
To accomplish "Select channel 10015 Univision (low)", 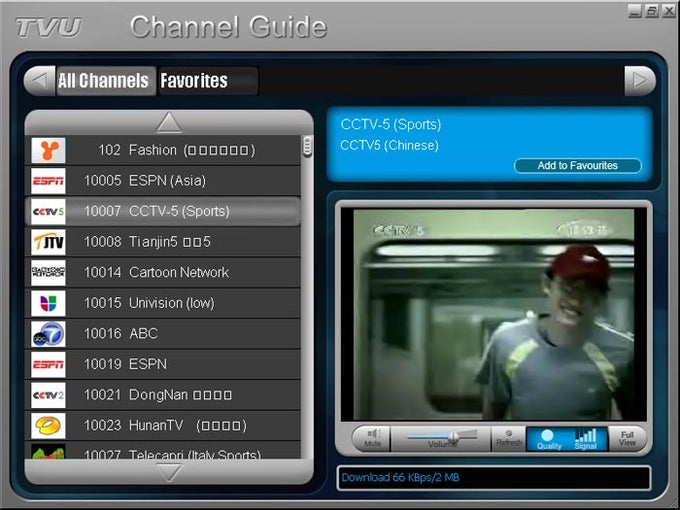I will point(163,303).
